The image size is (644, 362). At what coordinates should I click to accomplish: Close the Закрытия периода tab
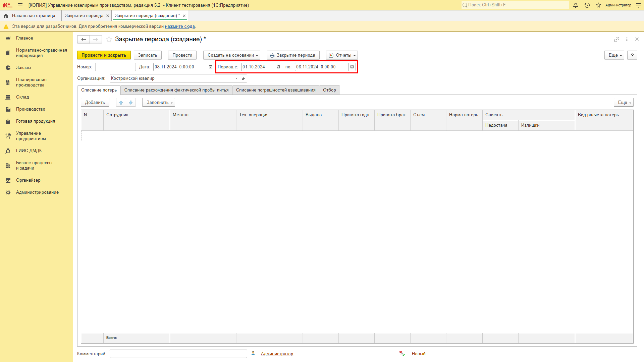point(108,16)
